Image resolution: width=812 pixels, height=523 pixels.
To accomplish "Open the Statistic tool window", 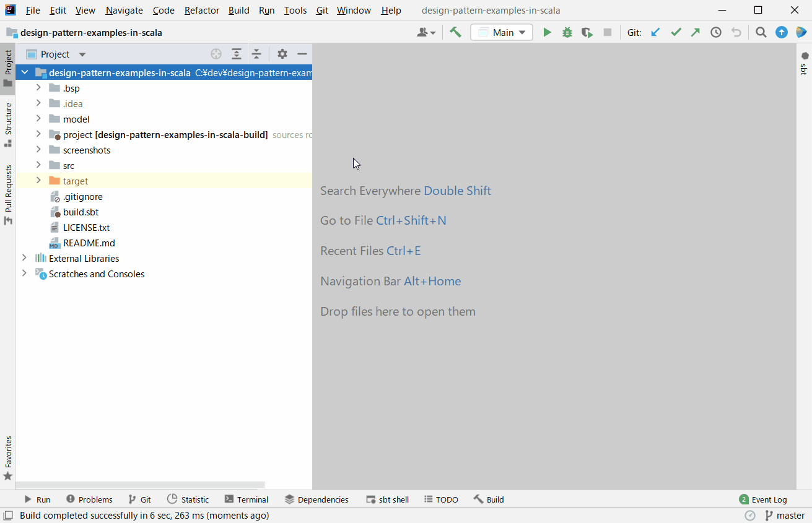I will pos(188,499).
